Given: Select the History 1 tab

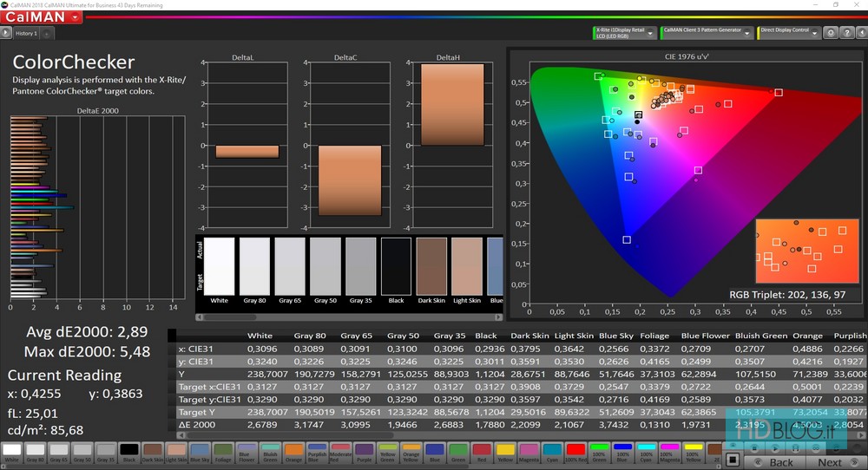Looking at the screenshot, I should 26,34.
